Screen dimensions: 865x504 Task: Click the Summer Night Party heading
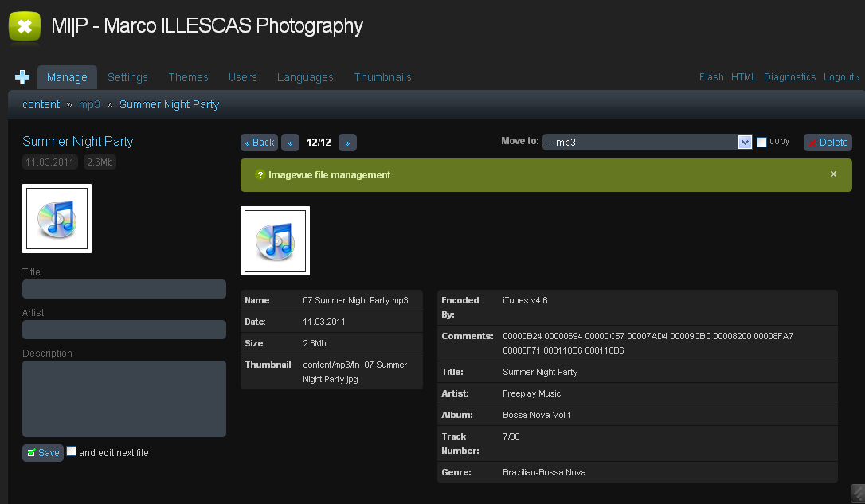(x=78, y=141)
